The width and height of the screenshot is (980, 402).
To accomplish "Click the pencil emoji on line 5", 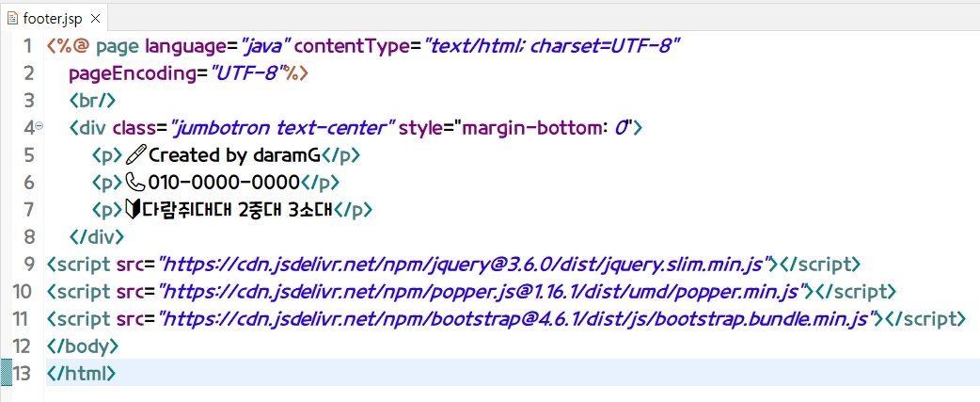I will (135, 155).
